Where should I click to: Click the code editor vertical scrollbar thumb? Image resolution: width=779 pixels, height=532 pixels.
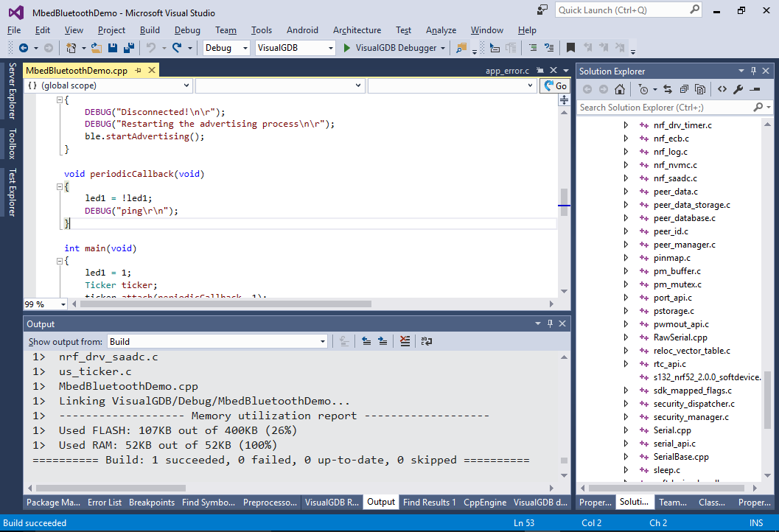(564, 202)
